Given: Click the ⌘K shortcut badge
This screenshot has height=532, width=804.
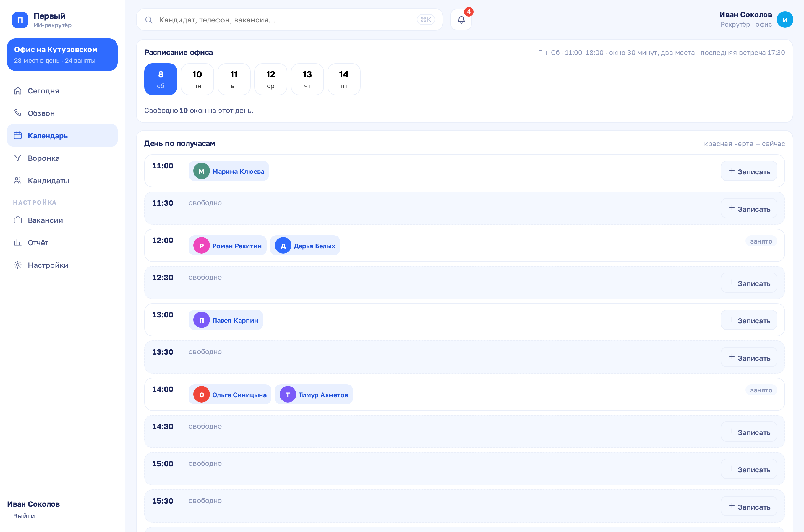Looking at the screenshot, I should click(x=426, y=20).
